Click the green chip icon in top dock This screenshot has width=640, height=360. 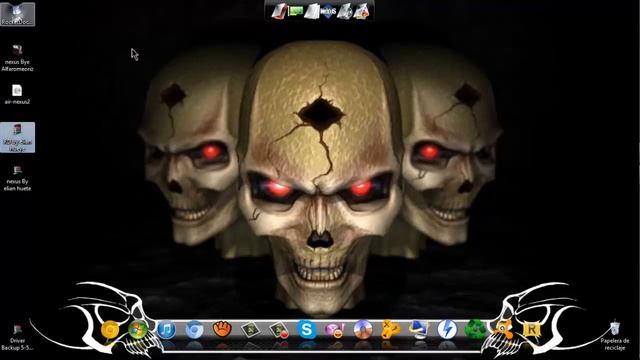296,11
